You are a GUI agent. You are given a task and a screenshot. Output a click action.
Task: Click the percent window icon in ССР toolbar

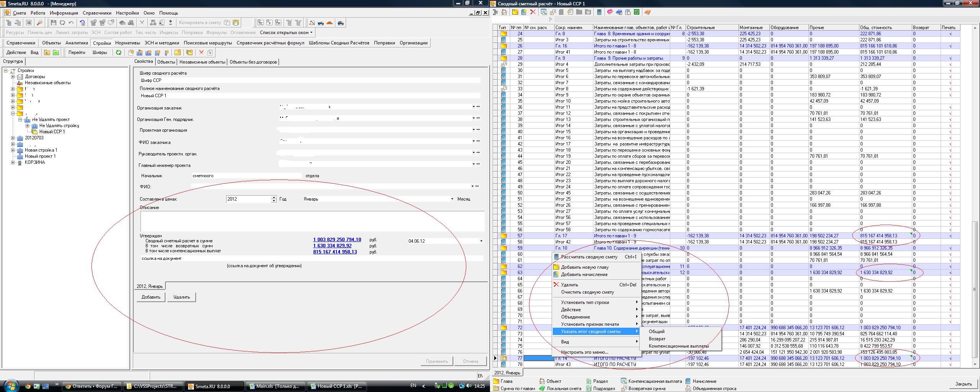pyautogui.click(x=544, y=12)
